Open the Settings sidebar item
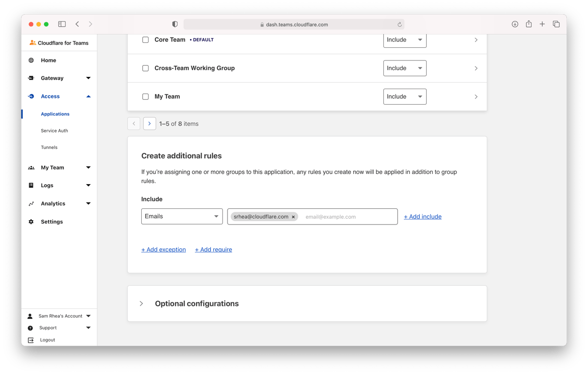Image resolution: width=588 pixels, height=374 pixels. pyautogui.click(x=52, y=222)
